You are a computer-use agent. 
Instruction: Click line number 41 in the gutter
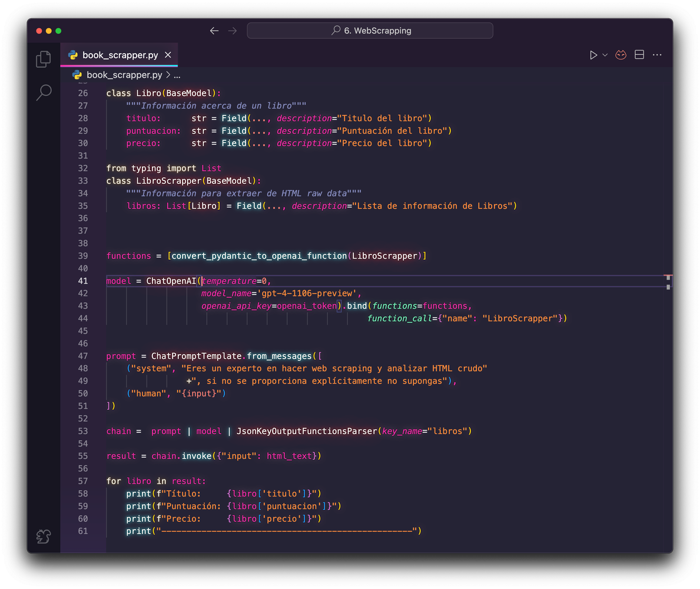pyautogui.click(x=82, y=280)
